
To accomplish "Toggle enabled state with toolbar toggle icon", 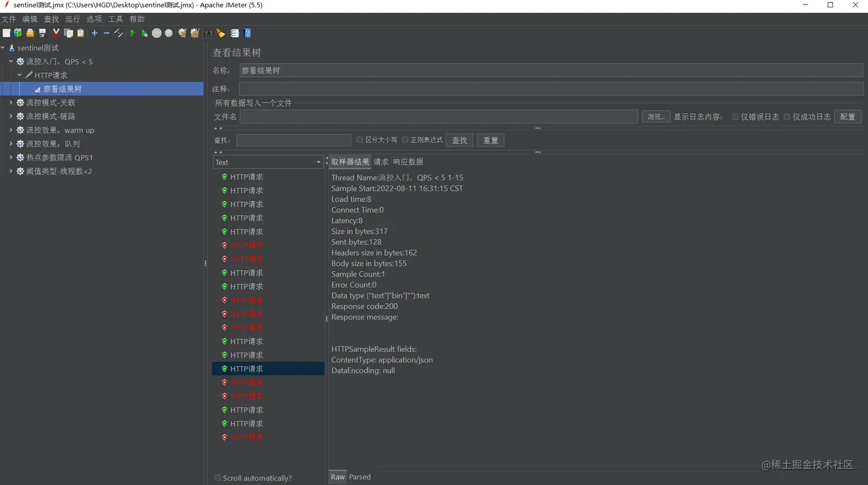I will (x=119, y=33).
